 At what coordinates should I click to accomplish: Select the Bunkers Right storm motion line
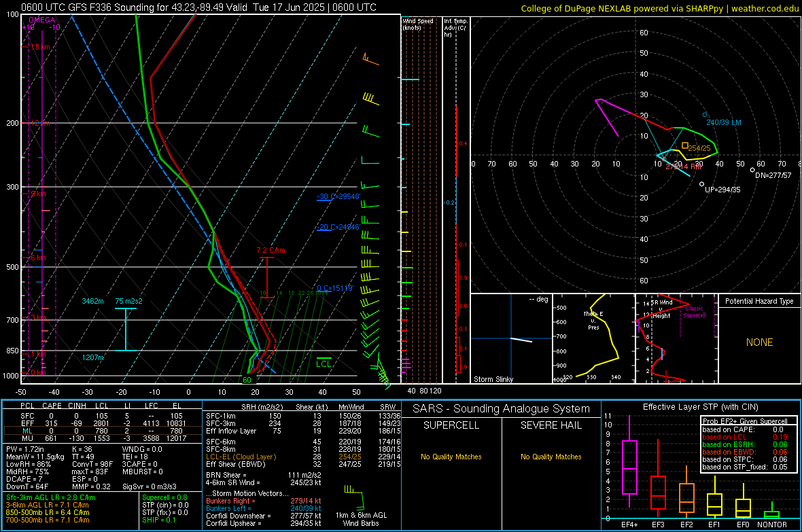pos(264,501)
